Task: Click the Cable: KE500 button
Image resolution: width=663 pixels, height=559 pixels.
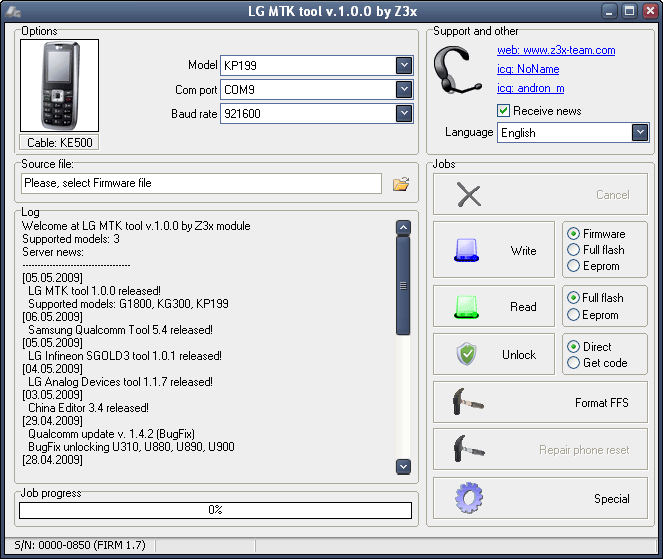Action: click(59, 142)
